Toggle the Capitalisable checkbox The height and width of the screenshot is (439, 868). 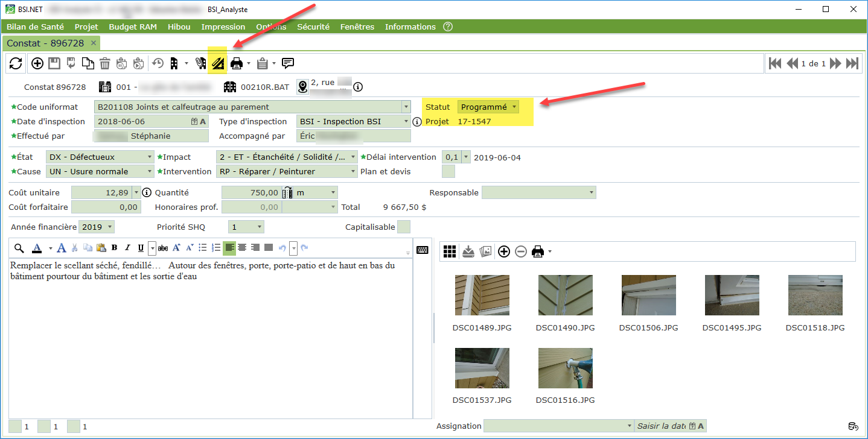[404, 227]
